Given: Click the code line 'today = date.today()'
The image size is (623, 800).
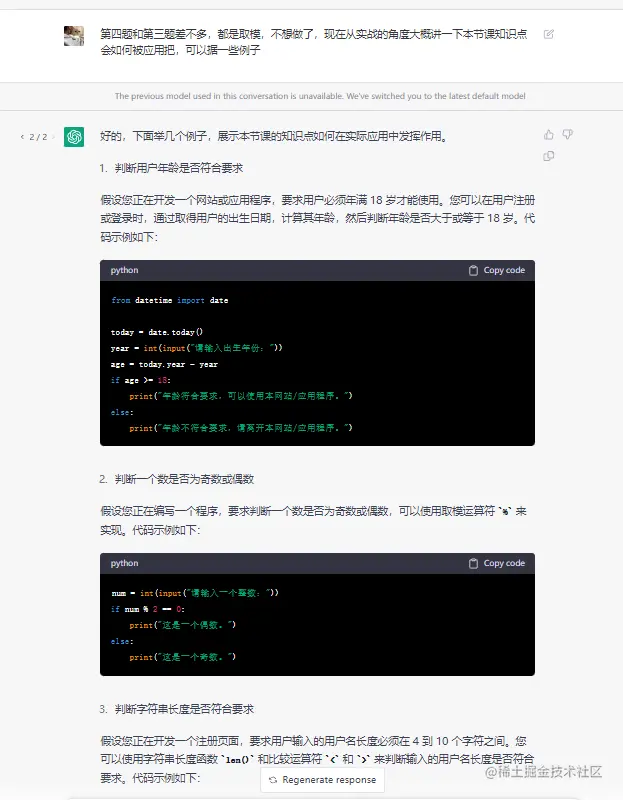Looking at the screenshot, I should [157, 332].
